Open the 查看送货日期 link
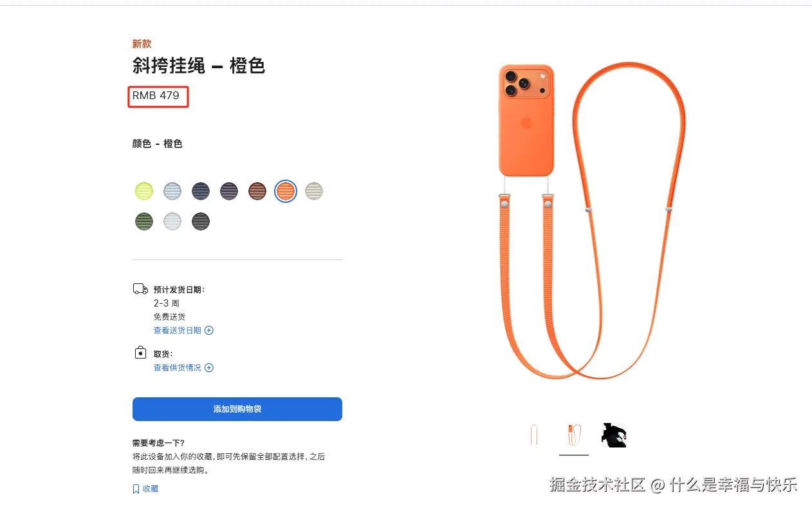 coord(177,330)
